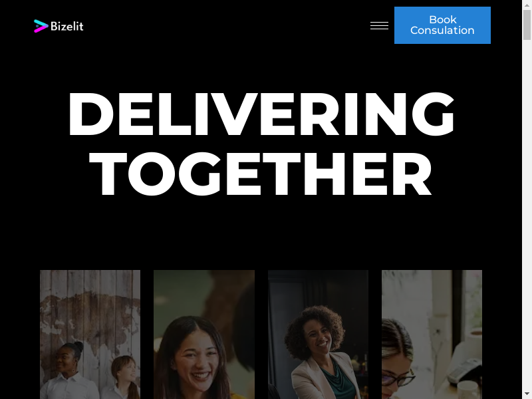Click the vertical scrollbar thumb
The width and height of the screenshot is (532, 399).
pyautogui.click(x=527, y=25)
